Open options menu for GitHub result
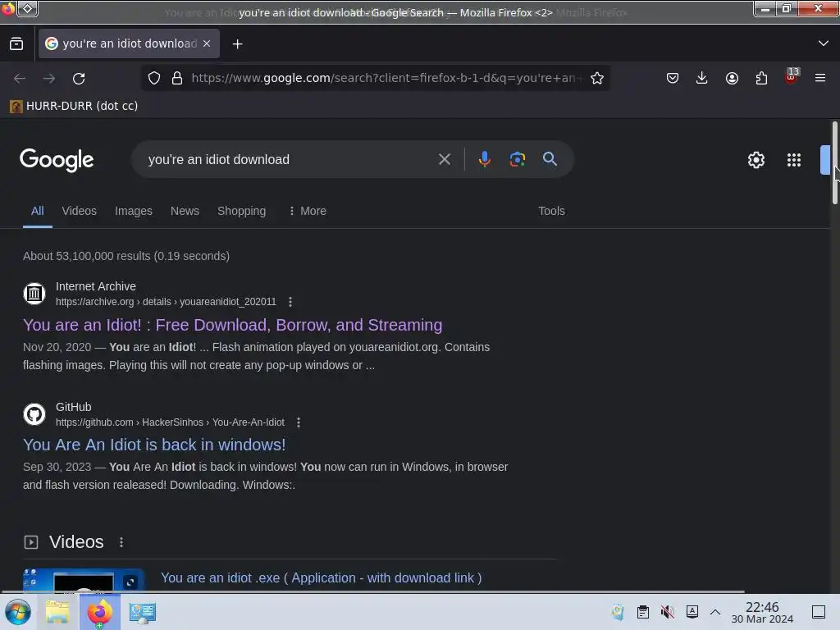This screenshot has height=630, width=840. point(299,422)
